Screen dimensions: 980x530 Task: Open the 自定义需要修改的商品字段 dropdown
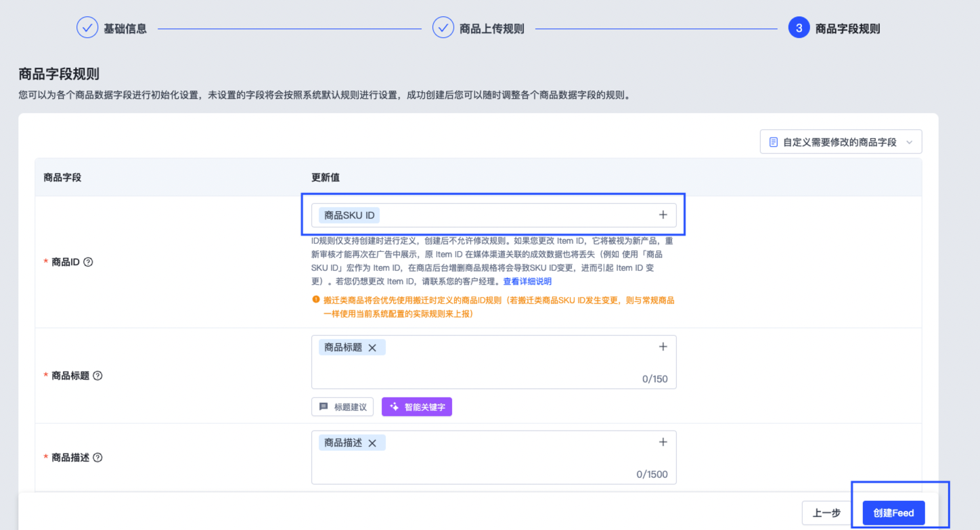(x=841, y=141)
